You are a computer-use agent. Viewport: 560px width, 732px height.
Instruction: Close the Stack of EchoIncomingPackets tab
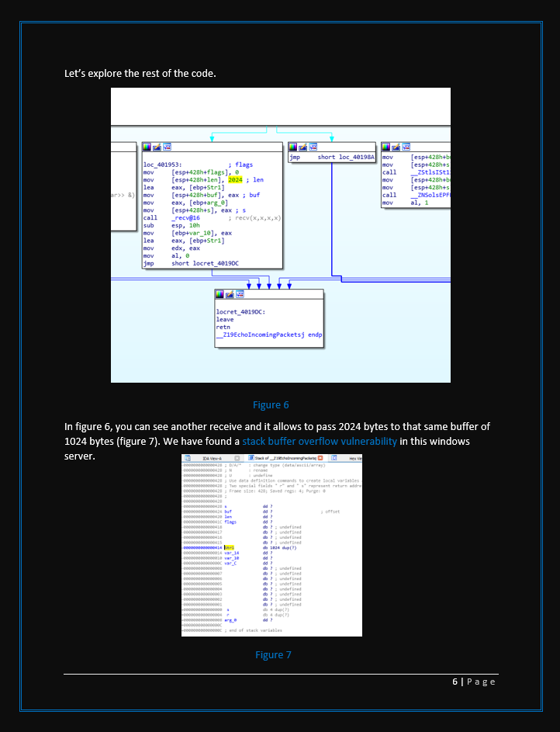tap(320, 458)
